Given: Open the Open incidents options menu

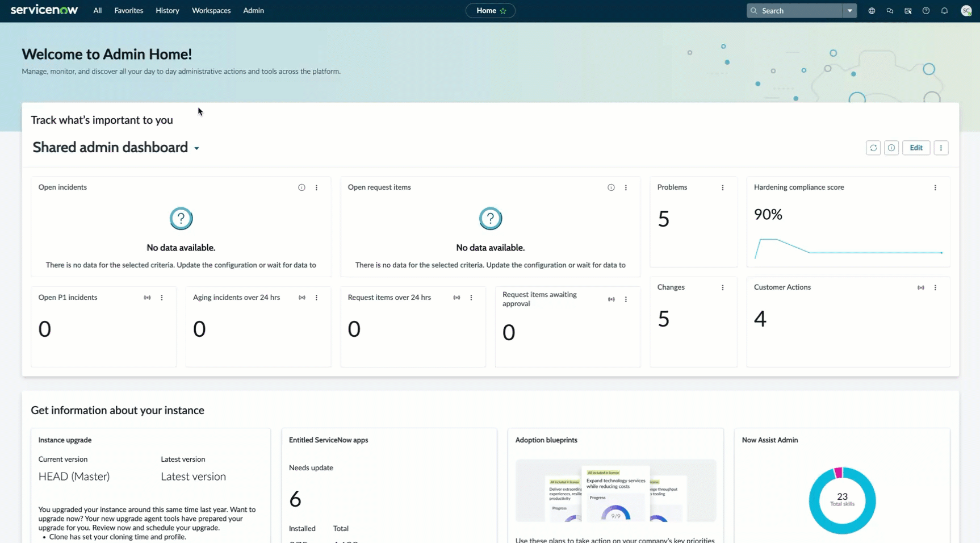Looking at the screenshot, I should coord(317,187).
